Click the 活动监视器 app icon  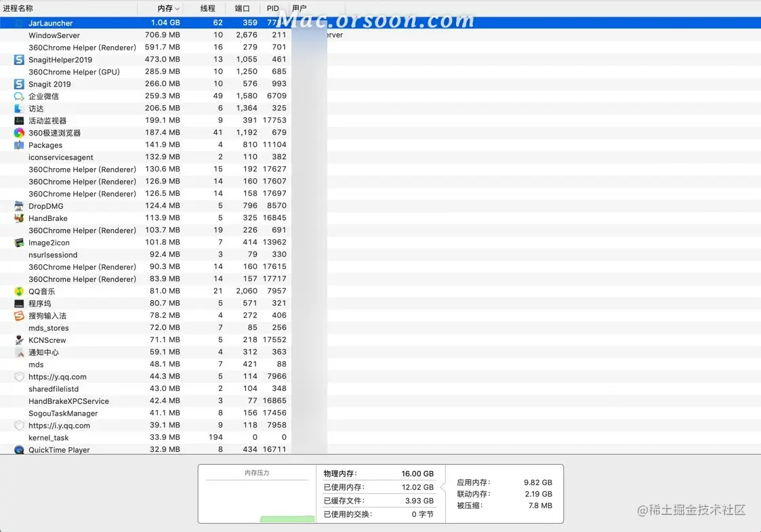(19, 121)
